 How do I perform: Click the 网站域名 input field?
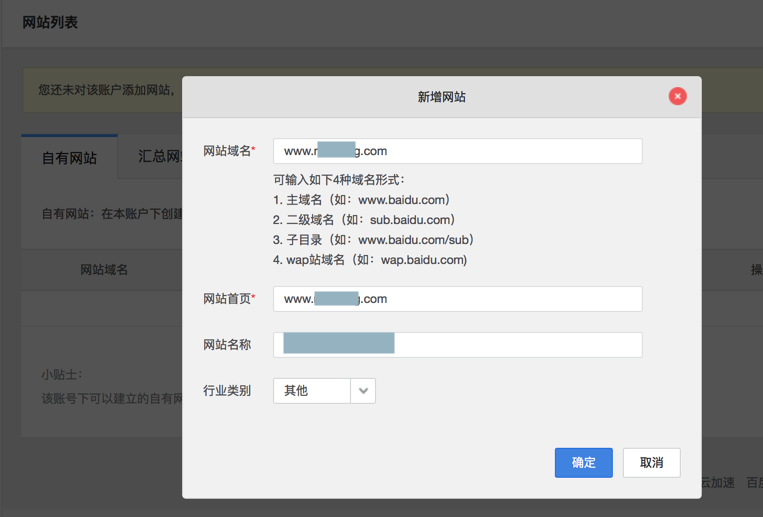point(457,151)
